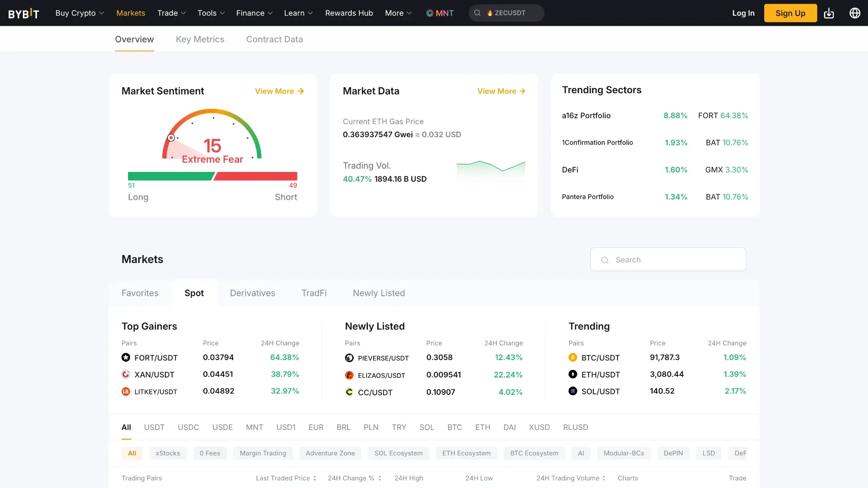Screen dimensions: 868x488
Task: Click the BTC coin icon in Trending list
Action: click(x=573, y=358)
